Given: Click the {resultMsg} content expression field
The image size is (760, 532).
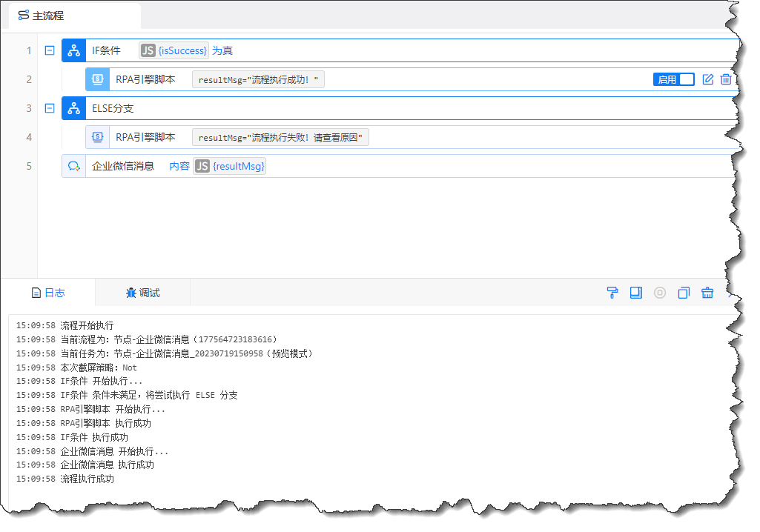Looking at the screenshot, I should 229,166.
